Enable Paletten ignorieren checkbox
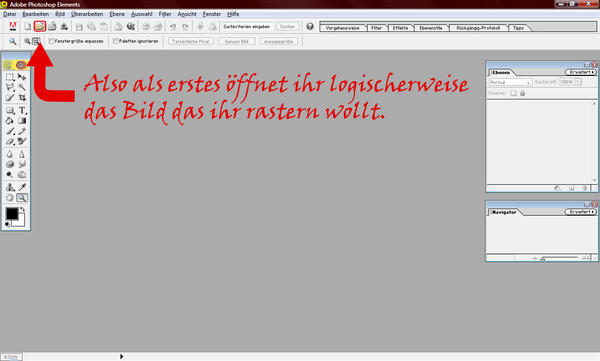600x361 pixels. (x=115, y=41)
